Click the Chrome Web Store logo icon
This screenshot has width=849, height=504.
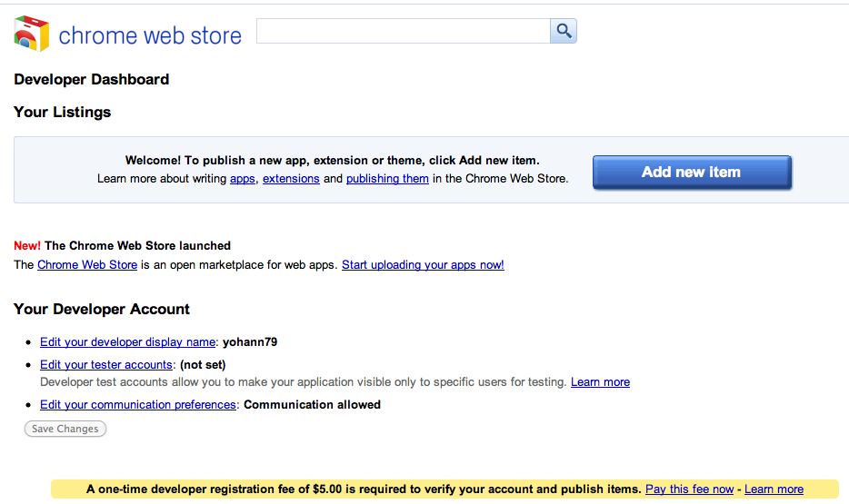click(32, 34)
